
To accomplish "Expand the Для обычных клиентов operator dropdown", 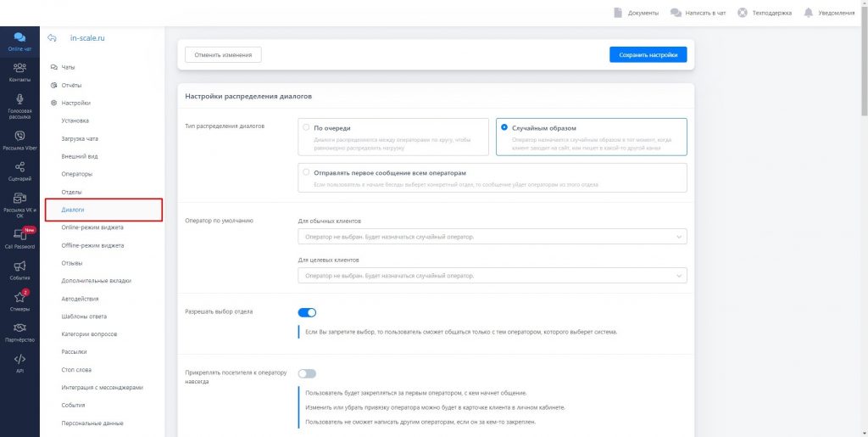I will [492, 237].
